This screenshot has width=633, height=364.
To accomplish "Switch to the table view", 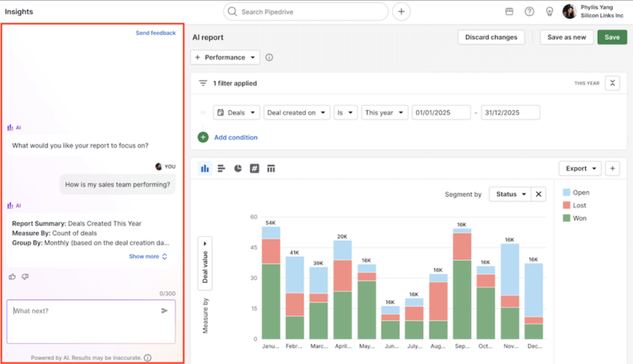I will 271,168.
